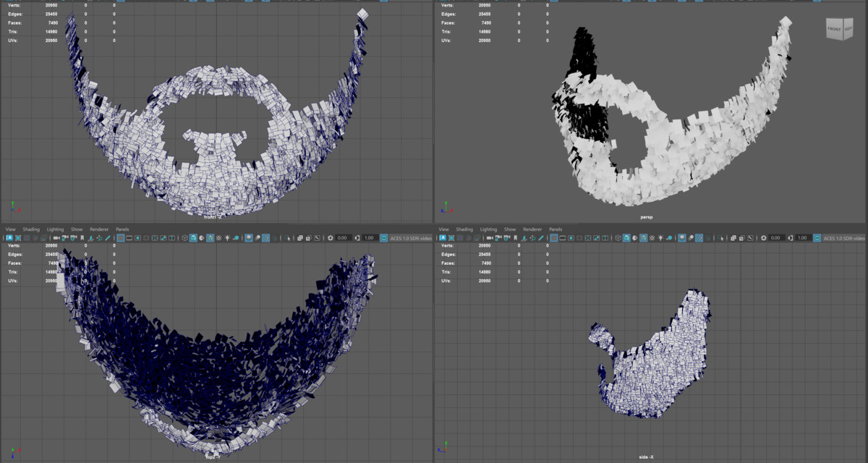Open ACES 1.0 SDR-video dropdown in top panel
Viewport: 868px width, 463px height.
[410, 238]
